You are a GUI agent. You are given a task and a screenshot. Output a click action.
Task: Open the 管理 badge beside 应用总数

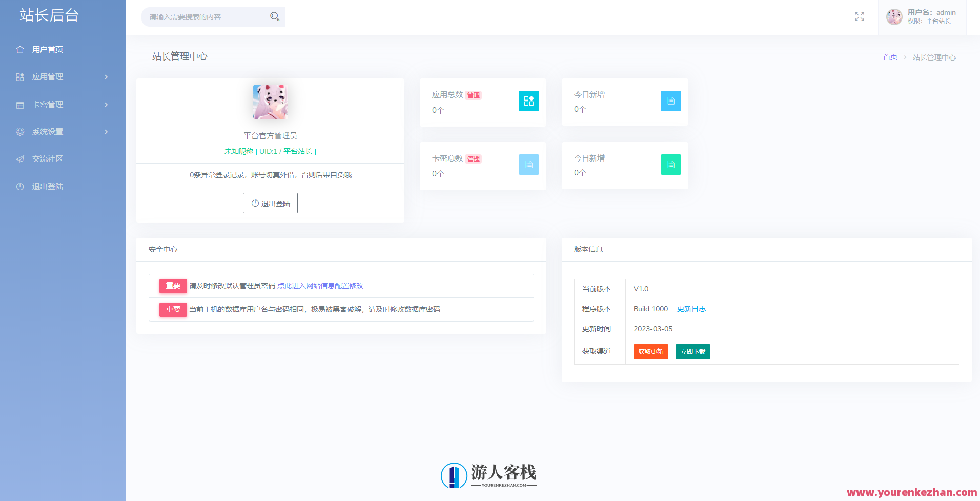[474, 95]
